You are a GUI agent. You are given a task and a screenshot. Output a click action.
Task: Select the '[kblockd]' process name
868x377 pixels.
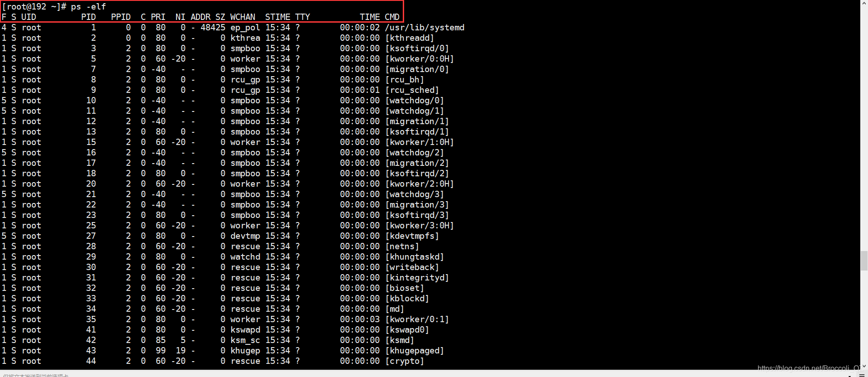tap(407, 299)
